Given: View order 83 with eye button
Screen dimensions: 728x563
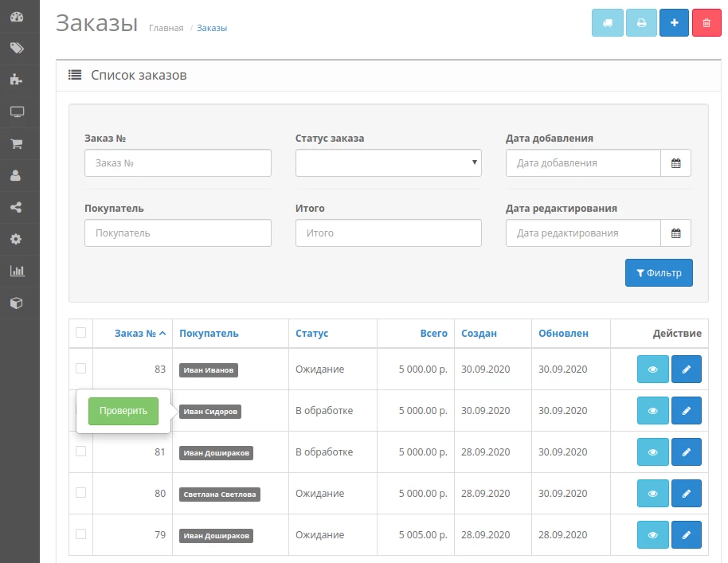Looking at the screenshot, I should click(x=653, y=369).
